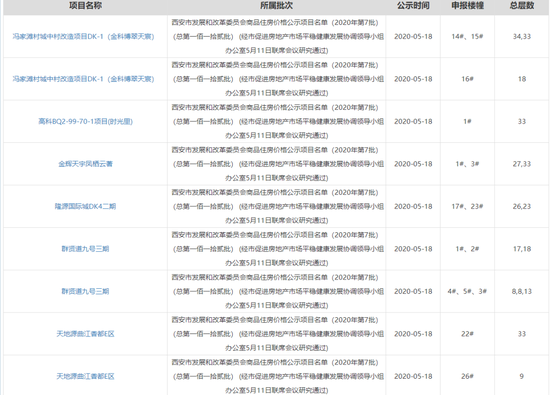Open 群贤道九号三期 link for buildings 4#、5#、3#
The height and width of the screenshot is (395, 550).
coord(86,291)
